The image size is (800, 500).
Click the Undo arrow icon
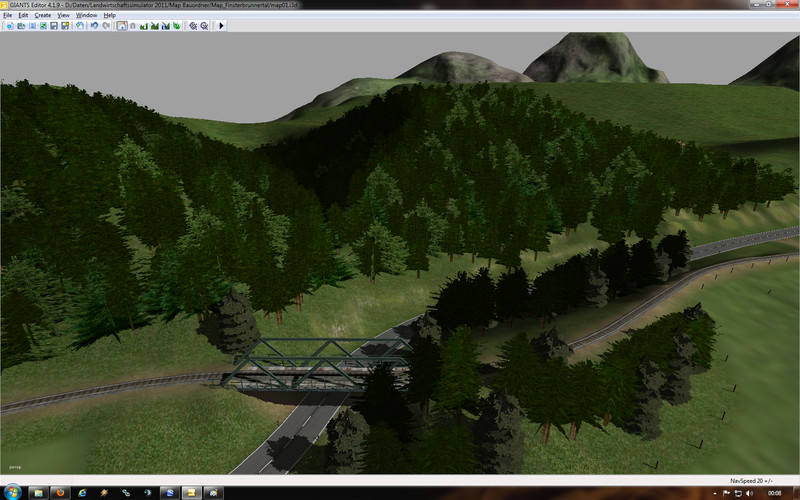pos(94,26)
